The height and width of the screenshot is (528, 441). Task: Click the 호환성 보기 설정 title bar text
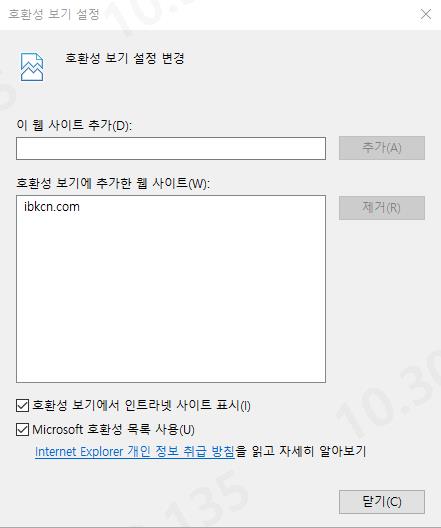pos(54,14)
